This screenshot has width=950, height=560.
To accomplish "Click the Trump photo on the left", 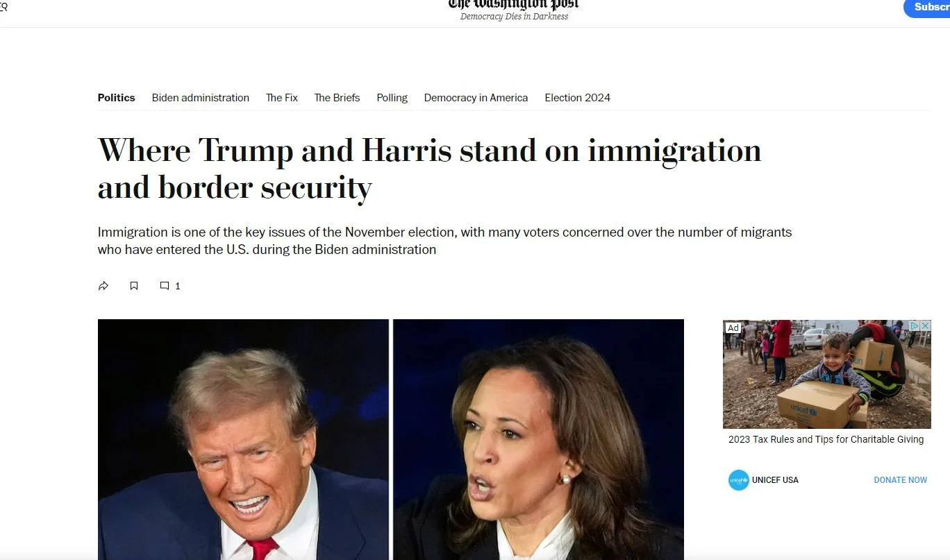I will tap(243, 439).
